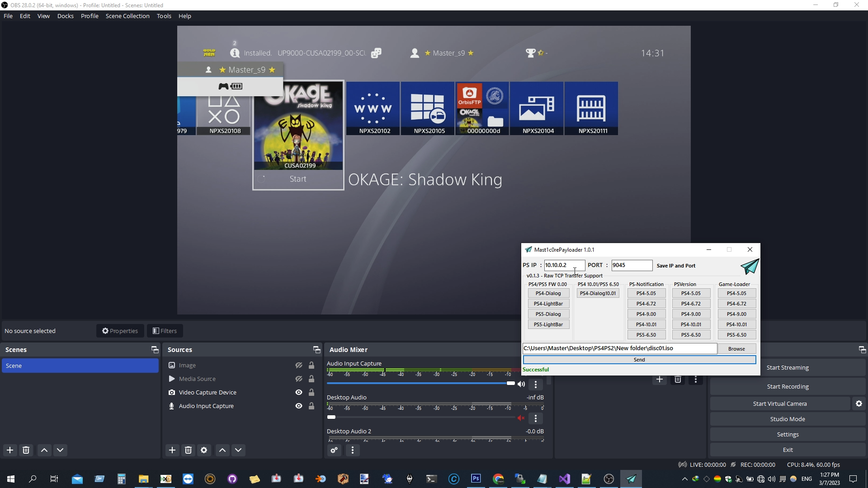
Task: Open Audio Input Capture three-dot options
Action: point(536,385)
